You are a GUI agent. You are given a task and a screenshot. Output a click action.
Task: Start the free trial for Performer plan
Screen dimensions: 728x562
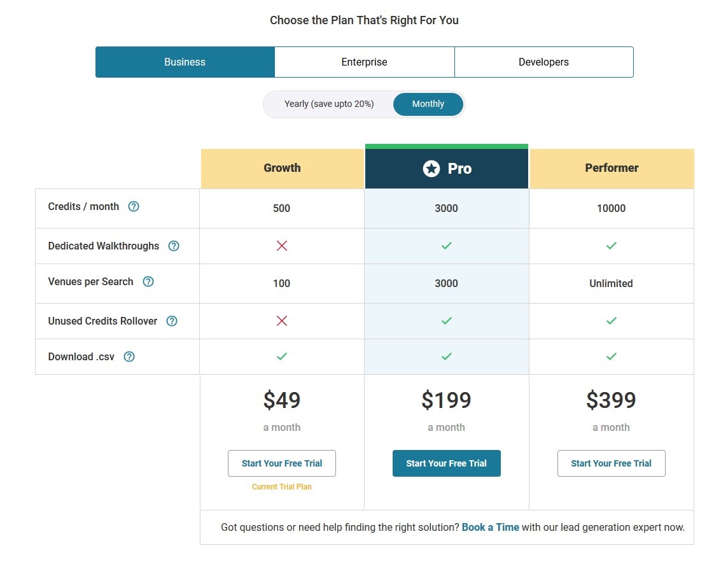point(612,463)
